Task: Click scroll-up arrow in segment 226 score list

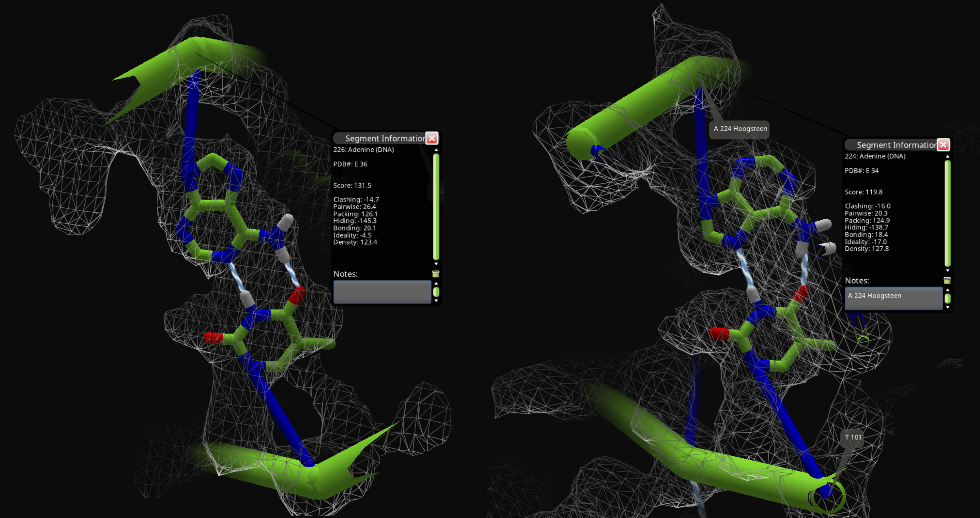Action: 436,150
